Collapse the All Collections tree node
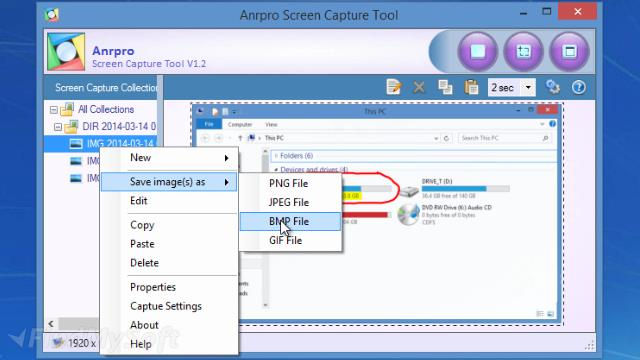Viewport: 640px width, 360px height. coord(53,110)
